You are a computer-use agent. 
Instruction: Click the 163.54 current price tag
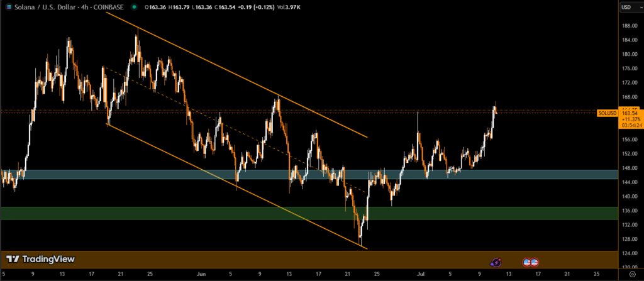(x=630, y=113)
